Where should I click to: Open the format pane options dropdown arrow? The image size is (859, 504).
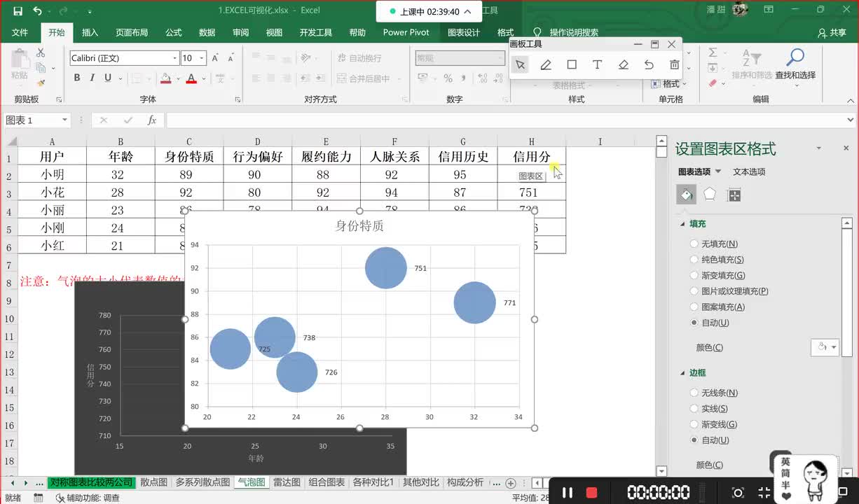click(819, 148)
